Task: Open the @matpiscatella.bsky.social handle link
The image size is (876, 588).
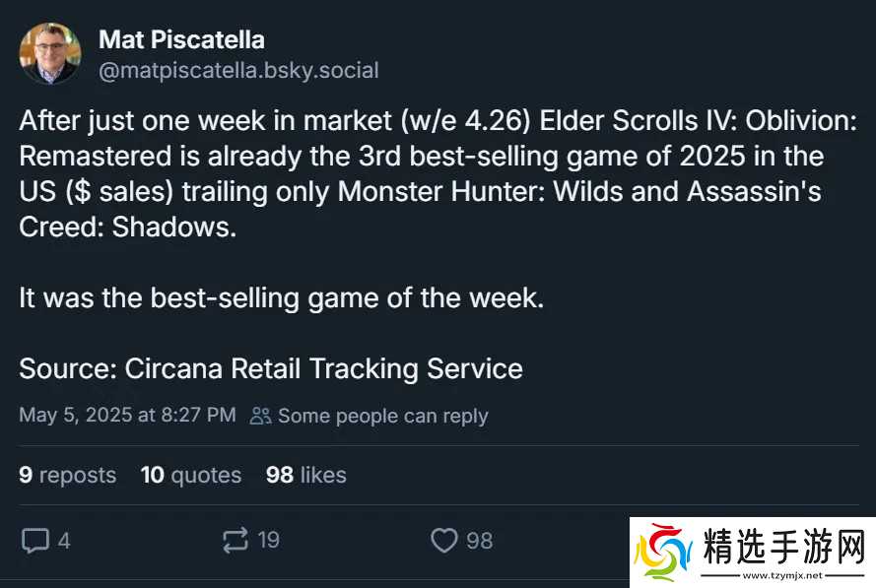Action: pos(238,70)
